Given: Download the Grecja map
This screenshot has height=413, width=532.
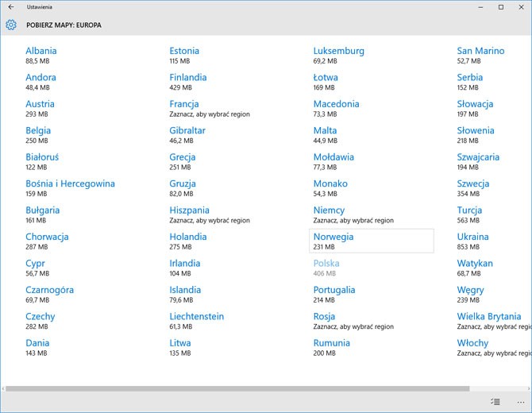Looking at the screenshot, I should tap(182, 161).
